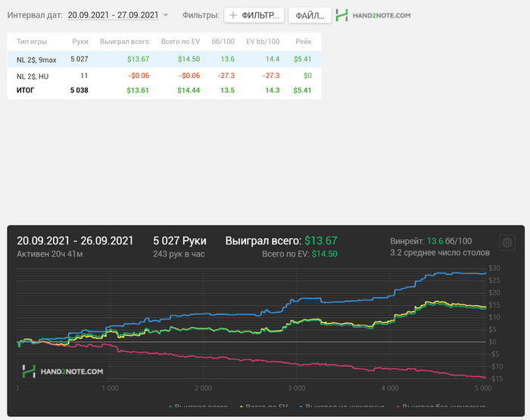530x420 pixels.
Task: Select the ИТОГ total row
Action: 164,90
